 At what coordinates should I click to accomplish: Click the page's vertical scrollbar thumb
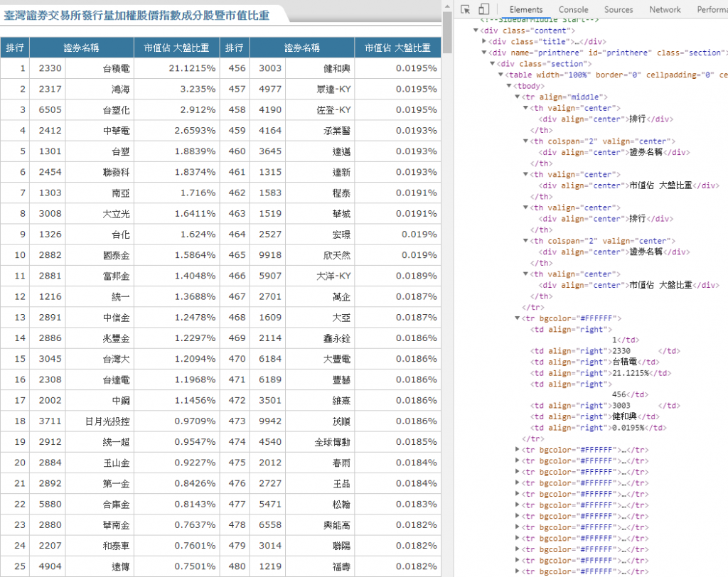coord(447,33)
